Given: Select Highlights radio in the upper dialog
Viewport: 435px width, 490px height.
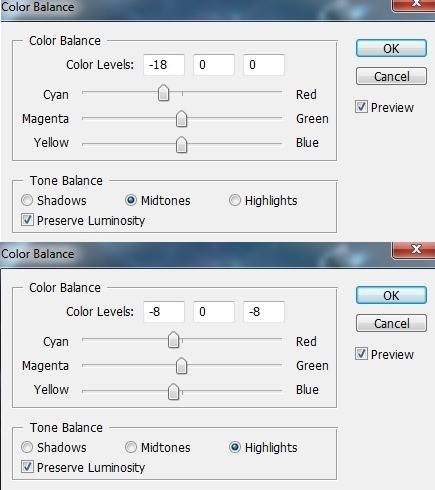Looking at the screenshot, I should point(235,200).
